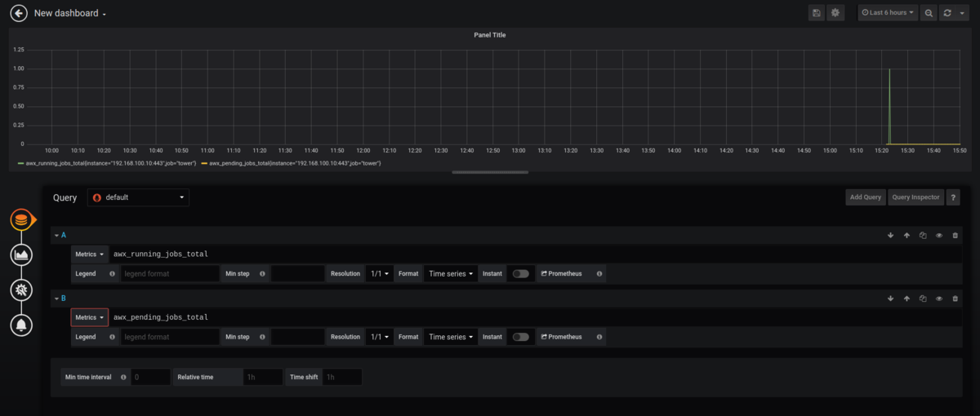Click the Add Query button

[865, 197]
